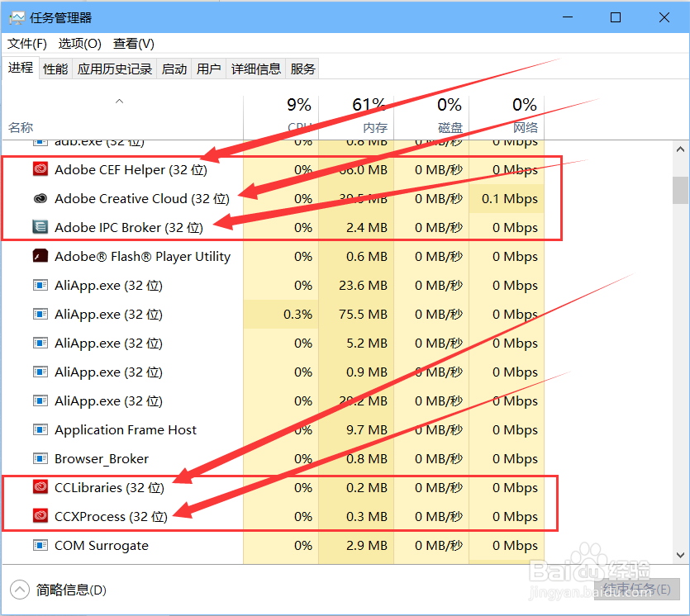Screen dimensions: 690x616
Task: Click the Adobe IPC Broker process icon
Action: point(40,227)
